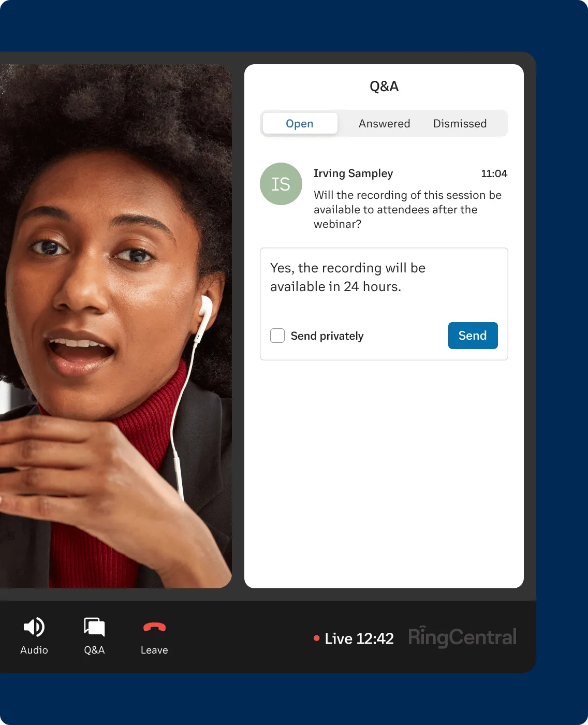
Task: Switch to the Dismissed tab
Action: tap(460, 123)
